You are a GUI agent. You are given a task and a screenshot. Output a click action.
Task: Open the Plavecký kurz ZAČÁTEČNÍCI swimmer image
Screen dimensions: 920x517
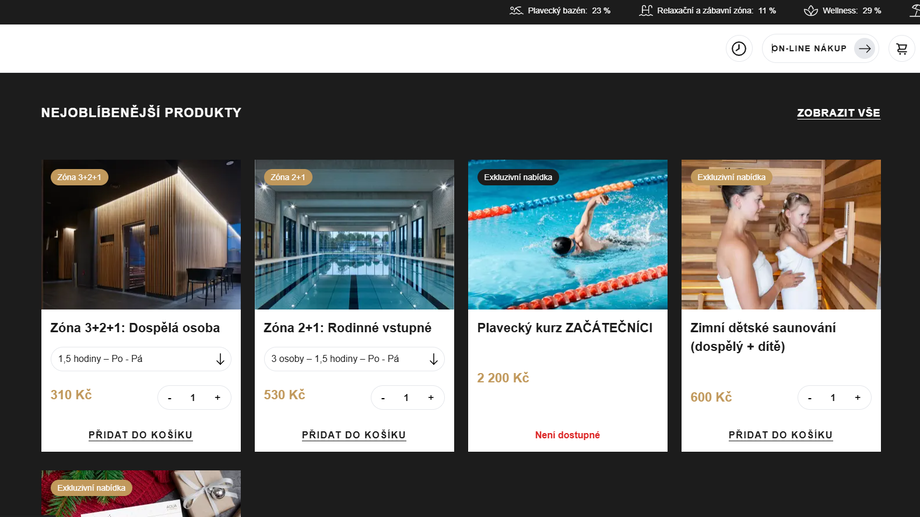567,235
